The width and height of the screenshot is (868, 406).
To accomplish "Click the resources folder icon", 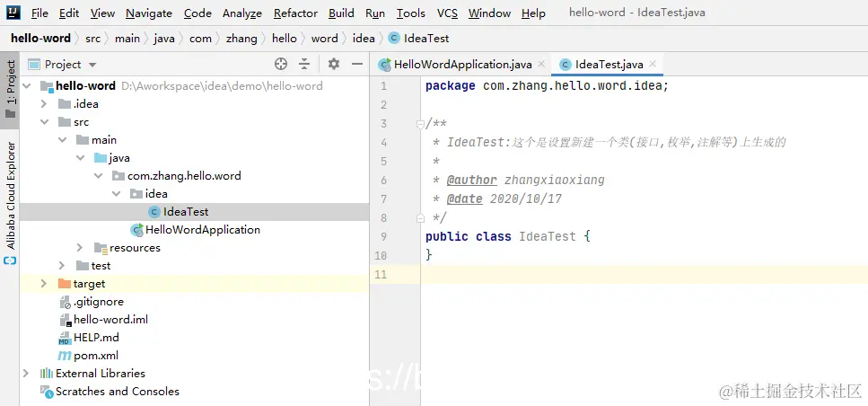I will pos(101,248).
